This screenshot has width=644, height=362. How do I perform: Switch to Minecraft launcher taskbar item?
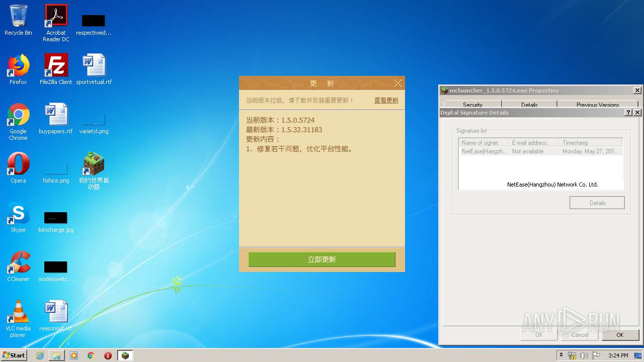coord(125,355)
